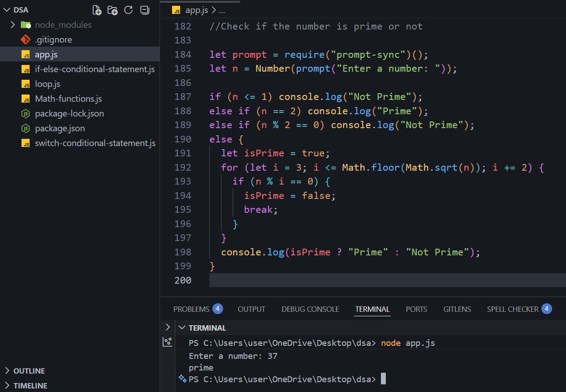The height and width of the screenshot is (392, 566).
Task: Click the terminal prompt sparkle icon
Action: [183, 378]
